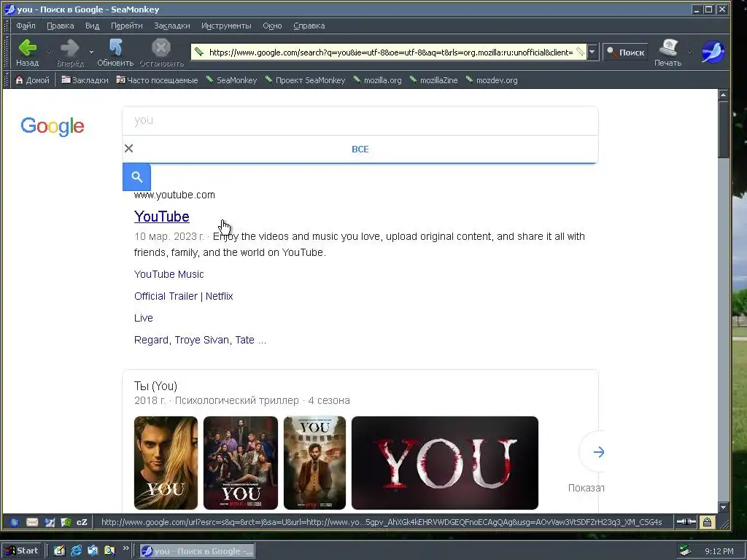
Task: Click the Forward (Вперёд) arrow button
Action: [x=70, y=47]
